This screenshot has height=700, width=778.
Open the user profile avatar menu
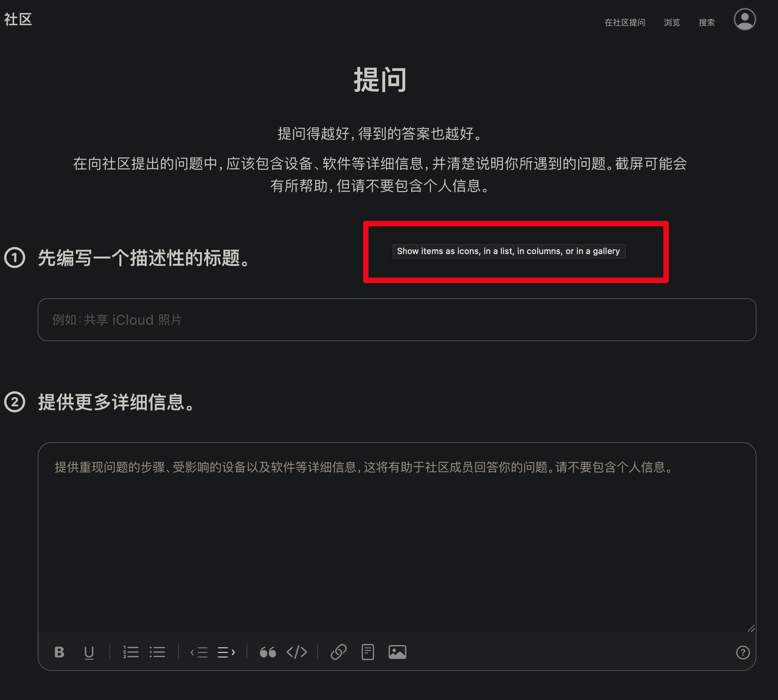point(745,19)
